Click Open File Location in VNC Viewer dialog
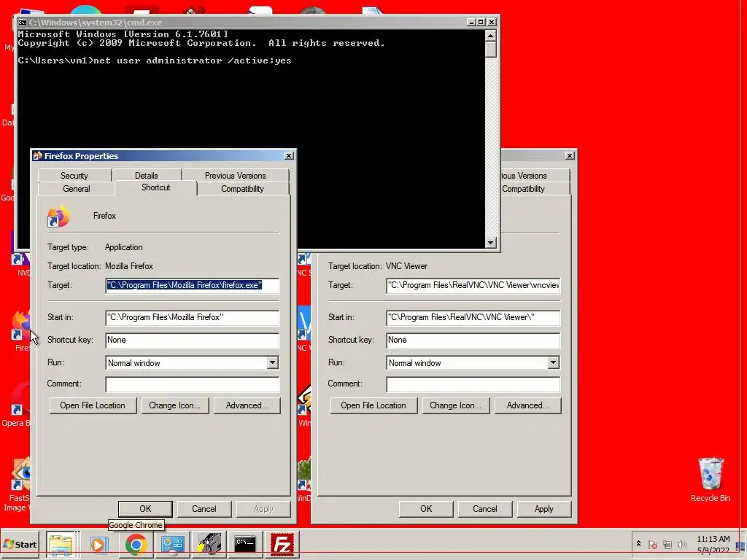This screenshot has width=747, height=560. tap(373, 405)
